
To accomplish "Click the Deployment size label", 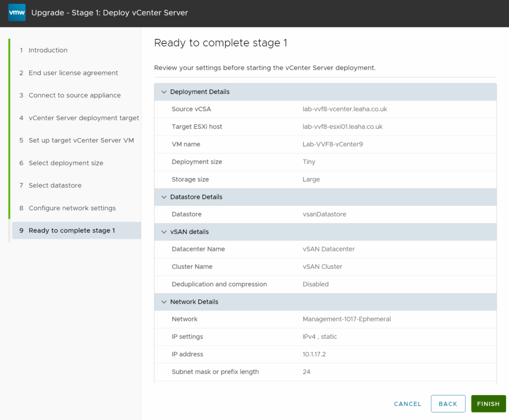I will click(197, 162).
